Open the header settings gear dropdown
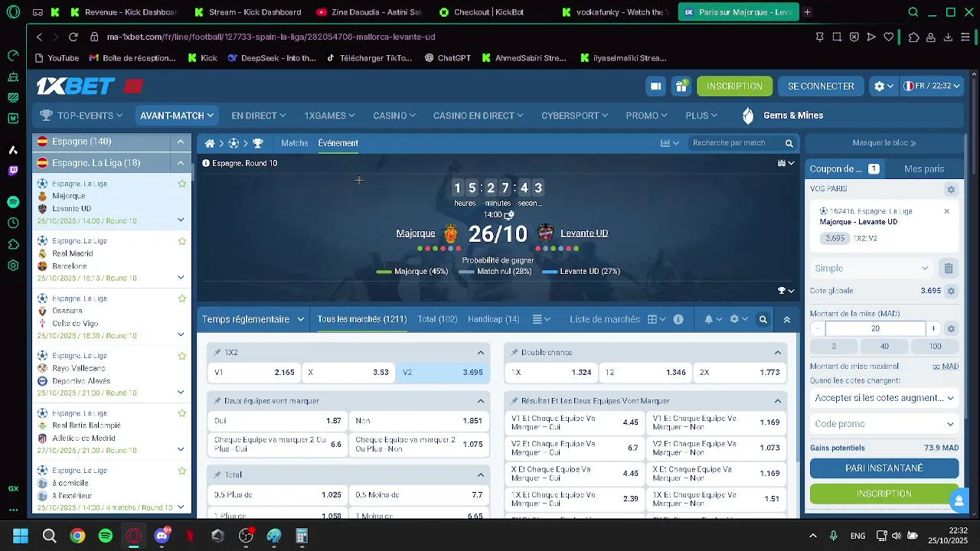This screenshot has width=980, height=551. point(884,86)
